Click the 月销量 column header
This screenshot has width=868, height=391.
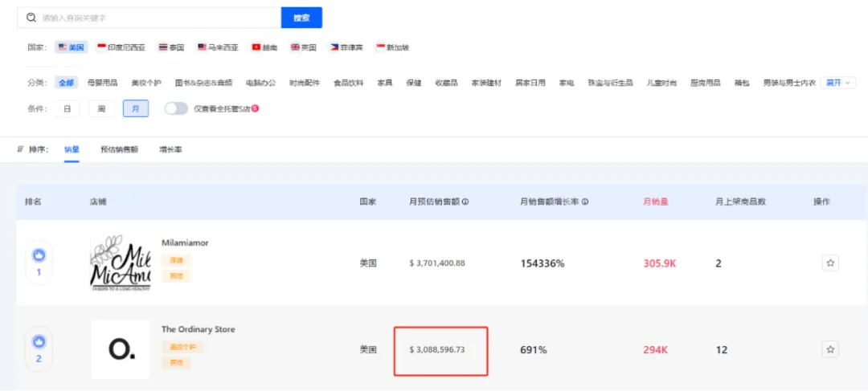[656, 202]
